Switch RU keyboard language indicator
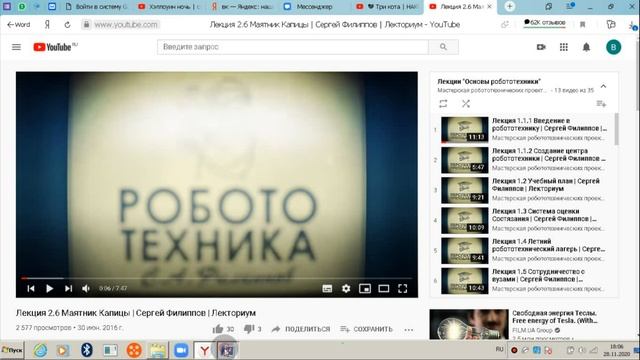Screen dimensions: 640x360 tap(499, 349)
